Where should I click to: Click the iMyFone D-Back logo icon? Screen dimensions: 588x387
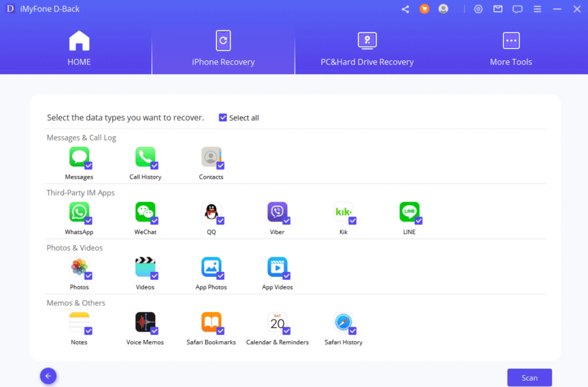click(10, 9)
